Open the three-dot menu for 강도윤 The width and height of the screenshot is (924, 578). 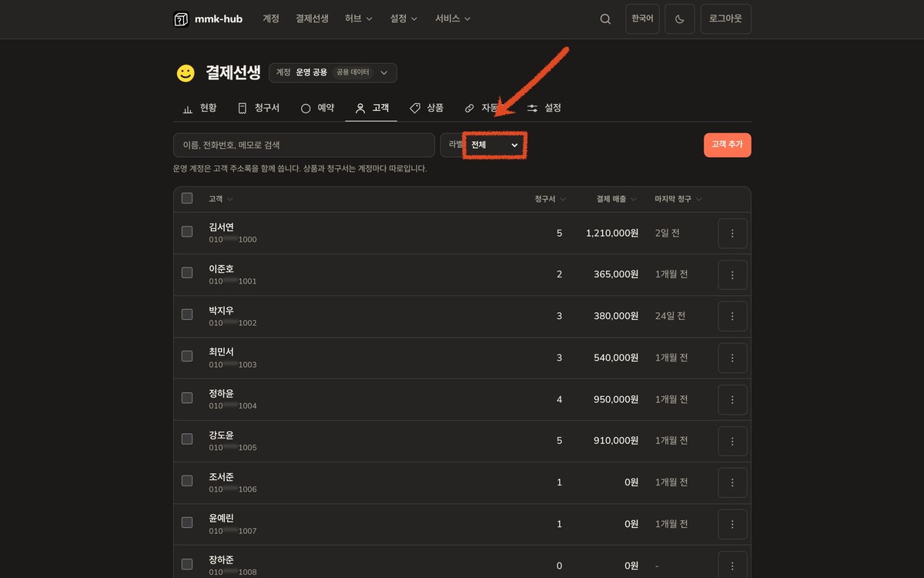coord(732,442)
